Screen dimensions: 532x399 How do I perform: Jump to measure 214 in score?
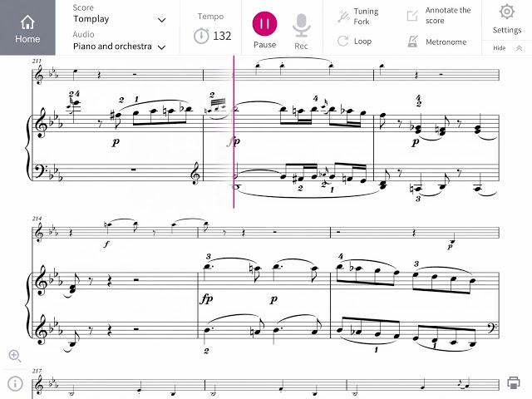[37, 219]
